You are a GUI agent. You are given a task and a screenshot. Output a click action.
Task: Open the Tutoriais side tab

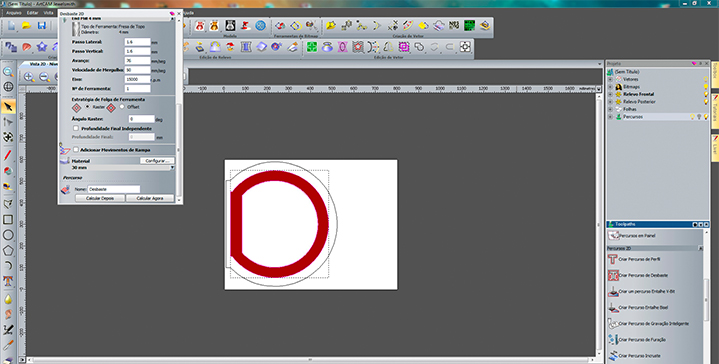coord(715,111)
